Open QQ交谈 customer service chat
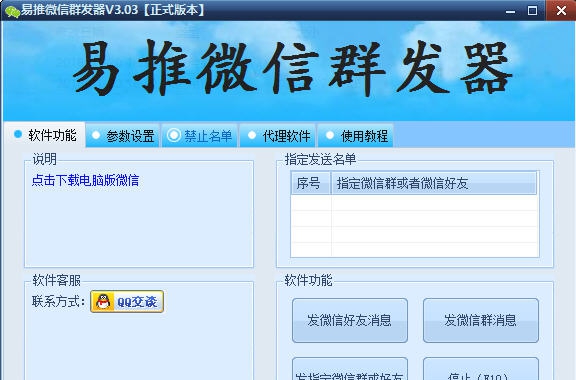Image resolution: width=576 pixels, height=380 pixels. tap(127, 302)
